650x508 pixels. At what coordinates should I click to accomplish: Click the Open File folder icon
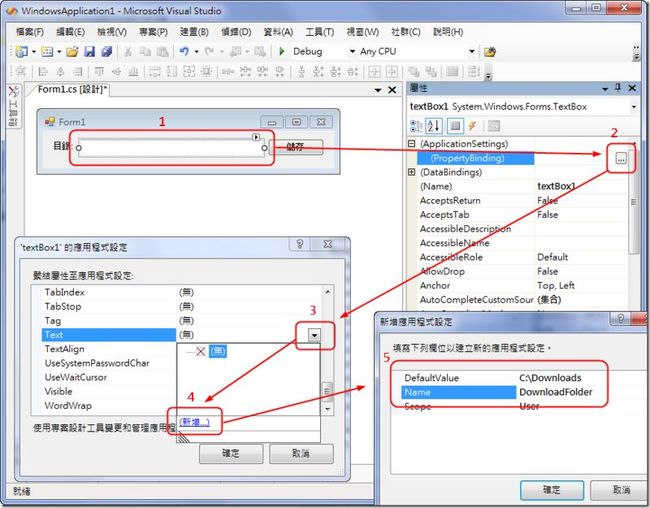(72, 51)
